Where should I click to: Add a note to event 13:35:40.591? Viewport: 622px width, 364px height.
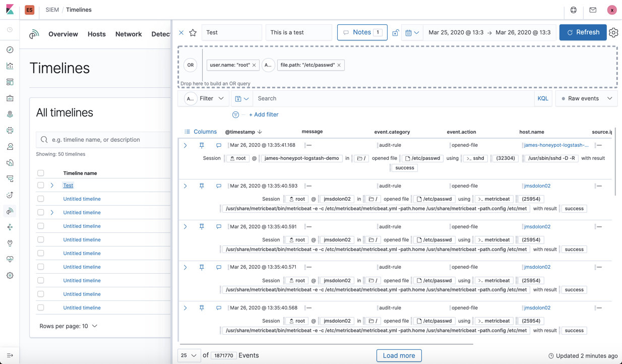(x=219, y=227)
